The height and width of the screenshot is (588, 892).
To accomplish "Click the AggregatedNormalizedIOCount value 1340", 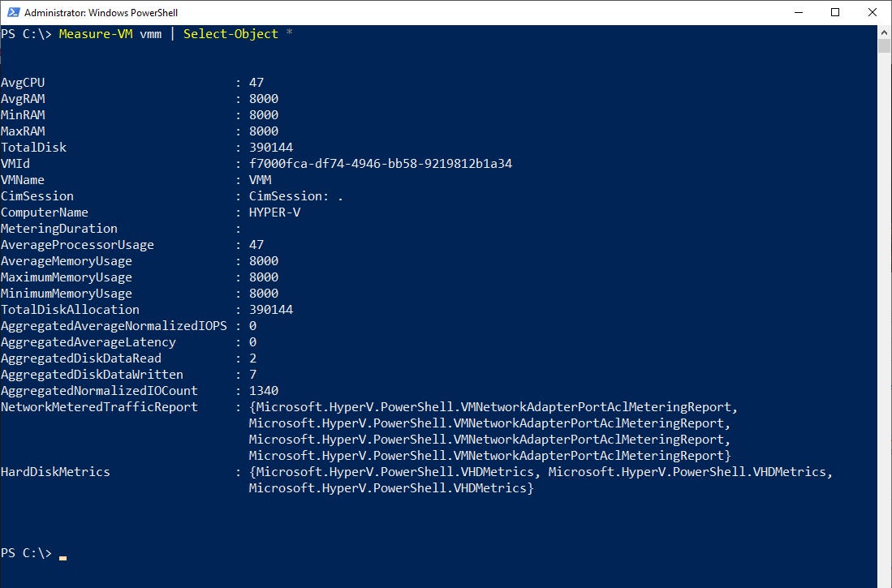I will (264, 391).
